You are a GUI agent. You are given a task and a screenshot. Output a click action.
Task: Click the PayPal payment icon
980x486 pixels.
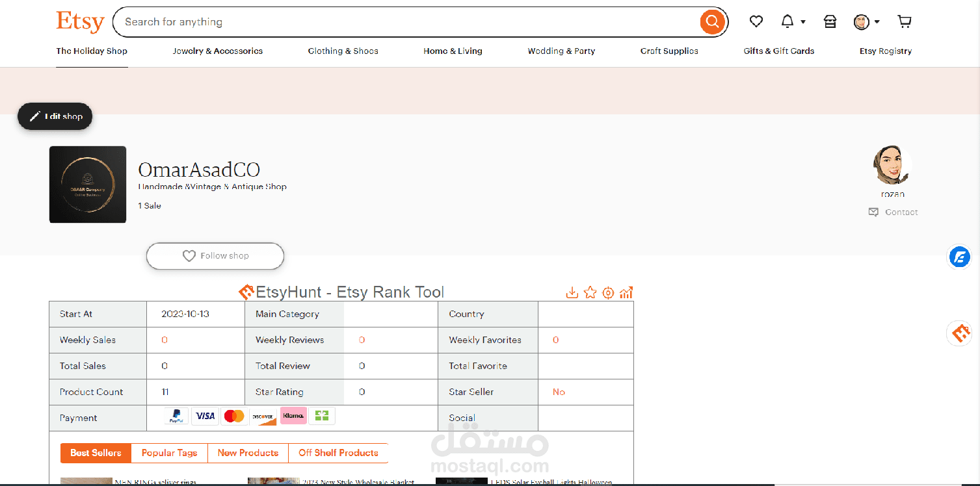[x=176, y=416]
